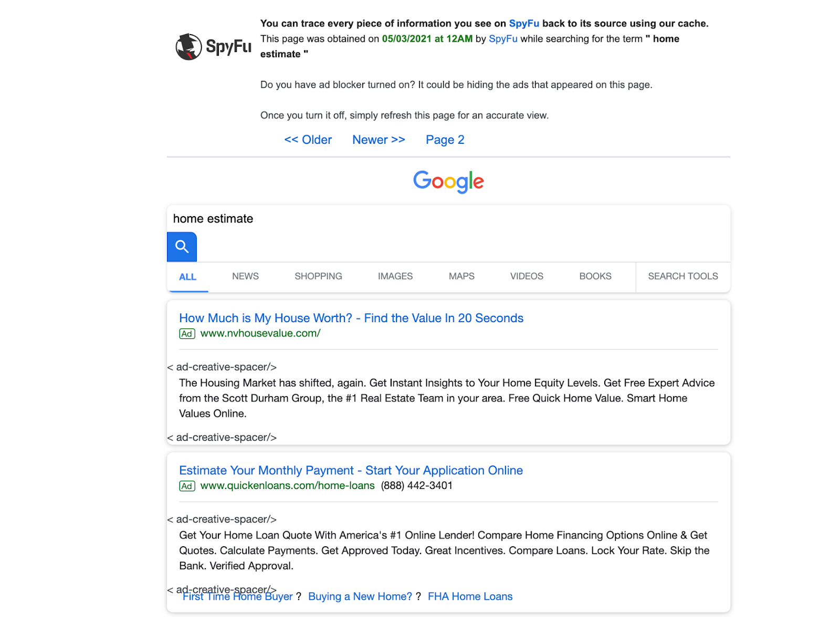This screenshot has height=617, width=840.
Task: Click the Scott Durham Group ad description
Action: point(447,398)
